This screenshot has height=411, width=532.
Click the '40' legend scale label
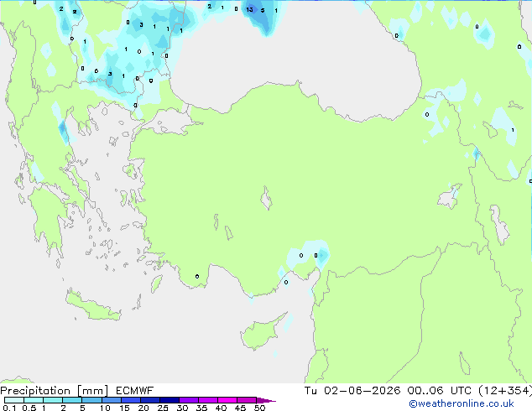221,408
